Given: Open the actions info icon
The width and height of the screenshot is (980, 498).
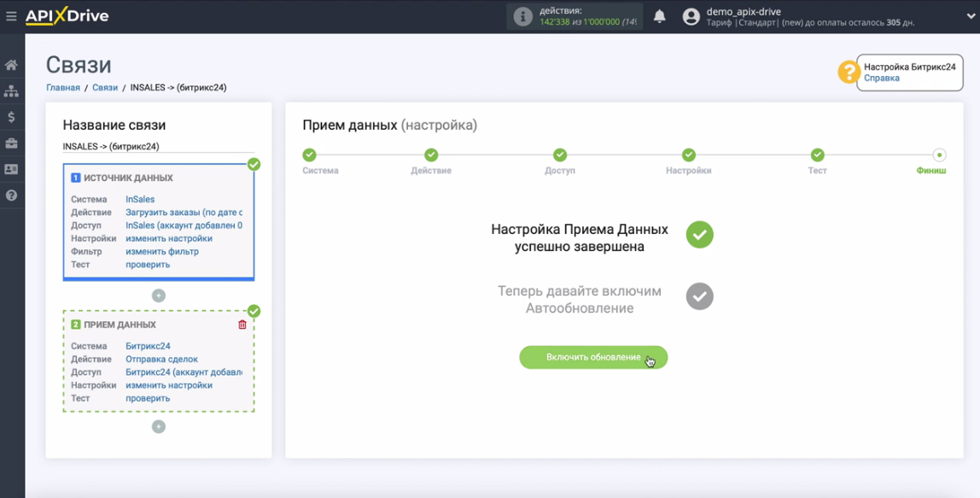Looking at the screenshot, I should click(x=522, y=17).
